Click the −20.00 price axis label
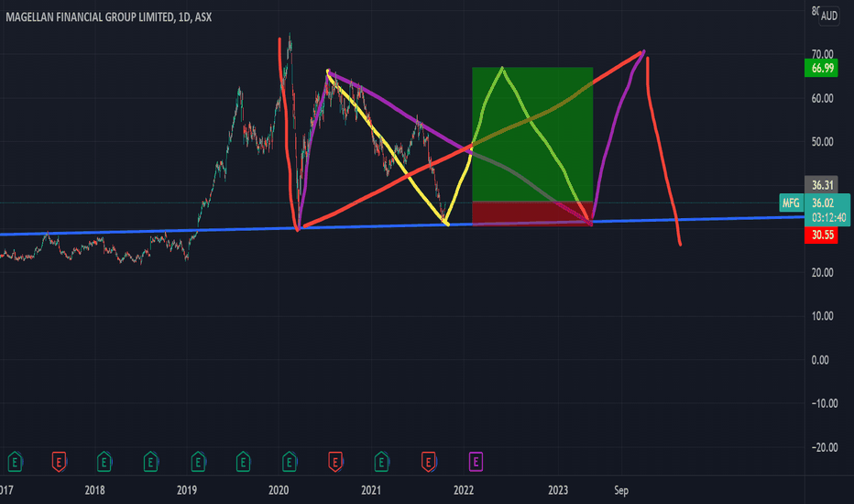The height and width of the screenshot is (504, 854). (824, 447)
